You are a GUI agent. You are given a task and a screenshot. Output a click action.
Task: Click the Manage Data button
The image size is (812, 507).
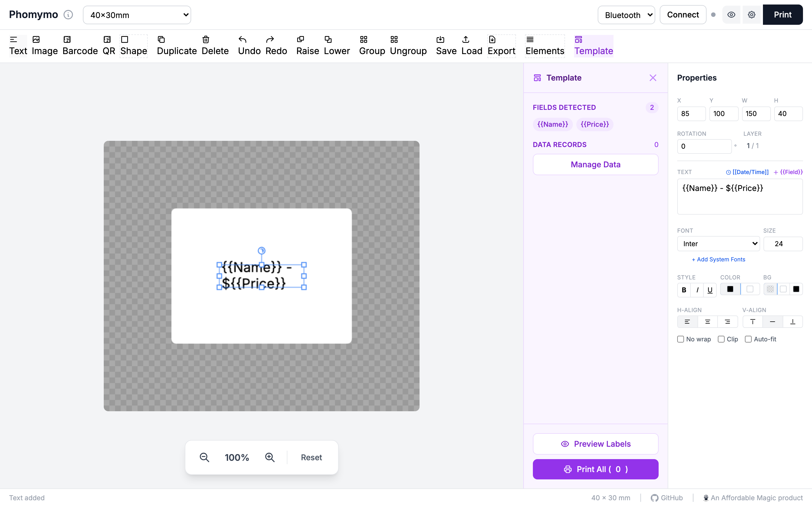(x=595, y=165)
